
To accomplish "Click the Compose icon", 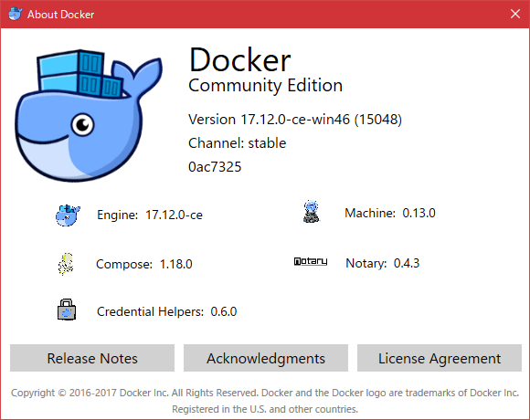I will (x=66, y=264).
